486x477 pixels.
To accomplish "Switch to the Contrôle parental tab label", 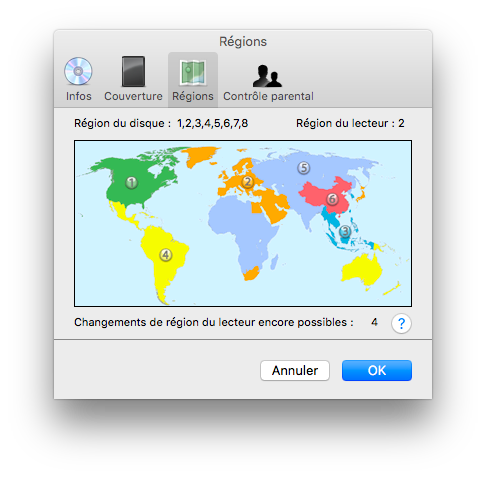I will [x=268, y=96].
